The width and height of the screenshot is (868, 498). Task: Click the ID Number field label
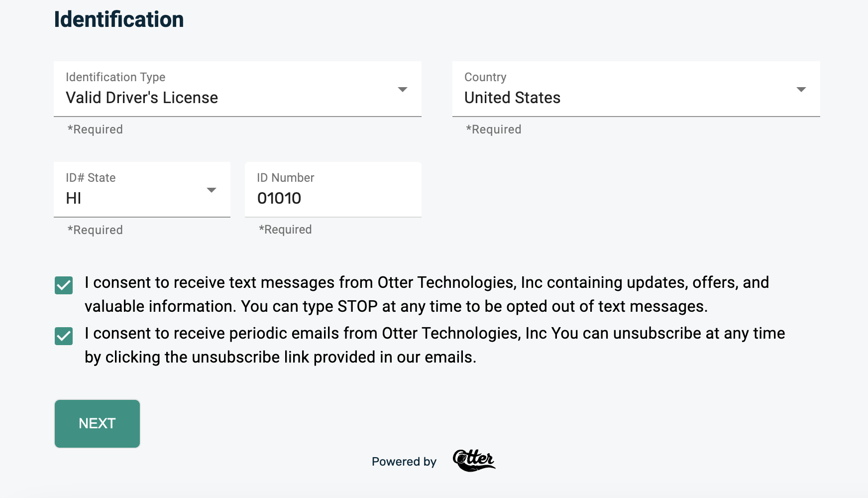(x=285, y=178)
